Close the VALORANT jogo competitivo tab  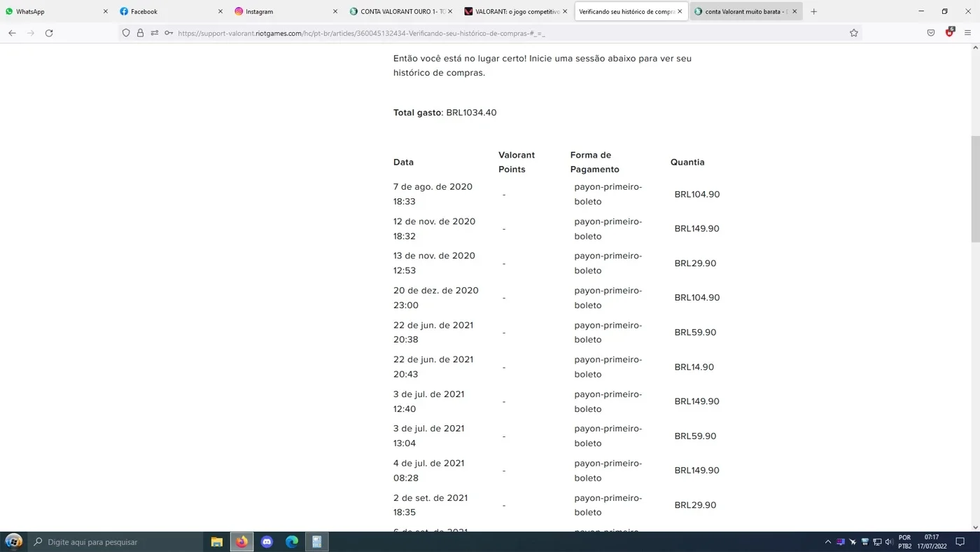(565, 11)
